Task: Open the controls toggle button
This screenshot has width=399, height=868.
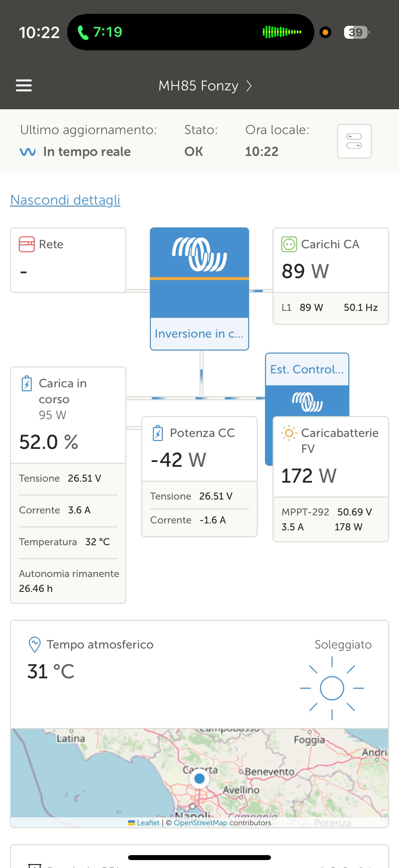Action: [x=354, y=141]
